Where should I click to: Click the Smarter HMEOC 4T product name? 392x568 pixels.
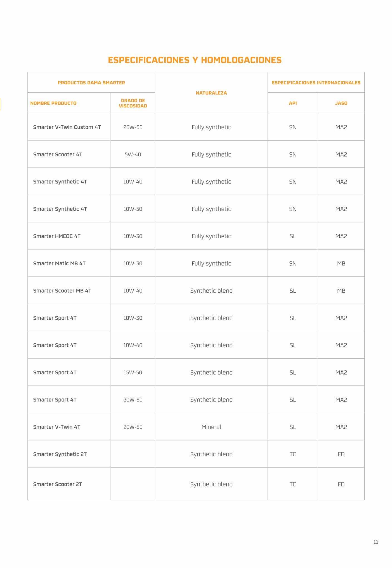pos(57,236)
